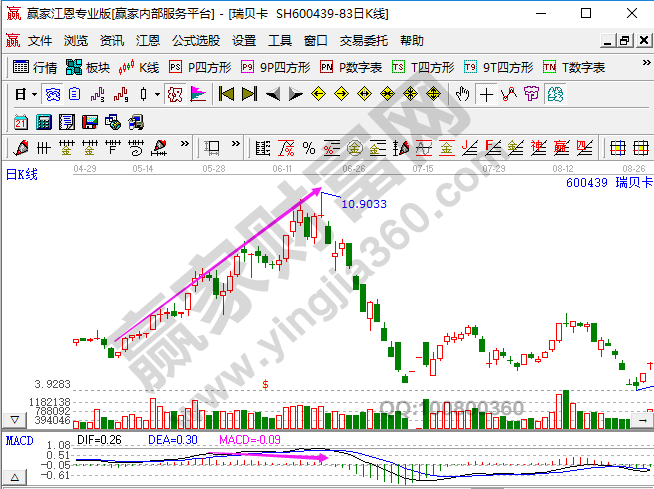
Task: Switch to the K线 candlestick view
Action: pos(139,67)
